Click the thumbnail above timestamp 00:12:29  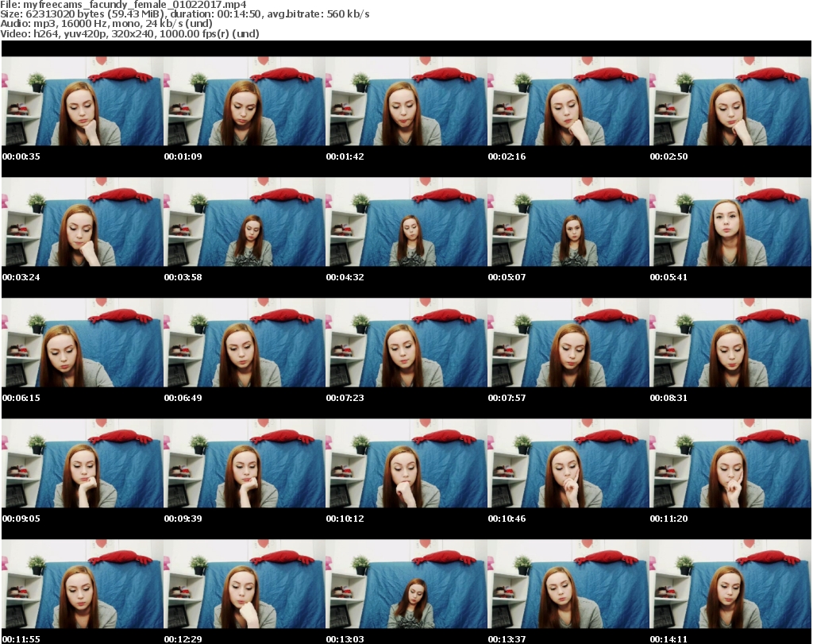pos(245,584)
